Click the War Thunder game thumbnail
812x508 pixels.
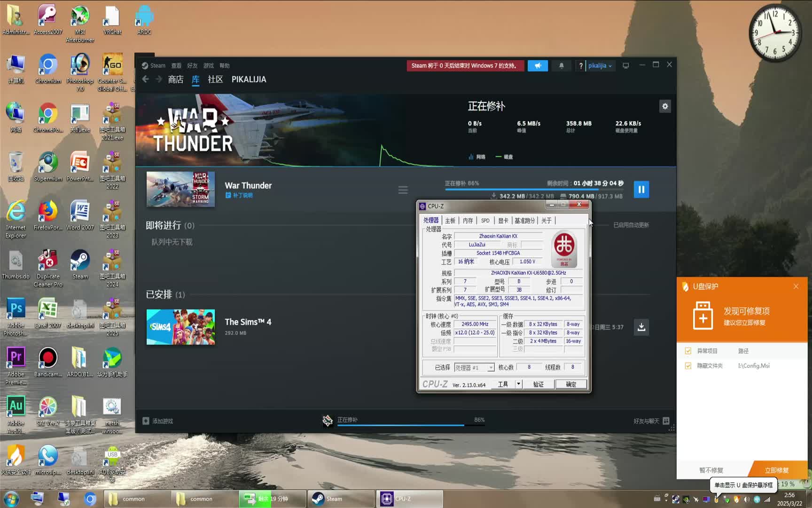180,189
